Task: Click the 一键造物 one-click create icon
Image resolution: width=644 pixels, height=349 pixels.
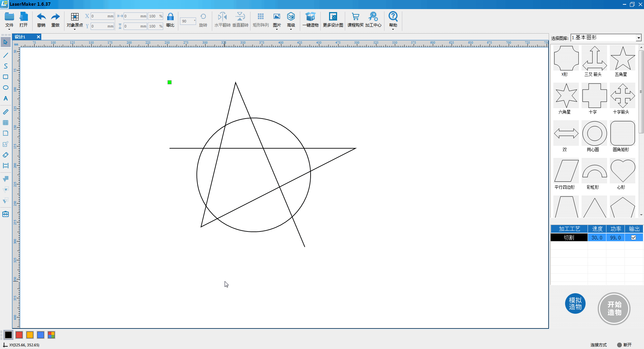Action: tap(311, 16)
